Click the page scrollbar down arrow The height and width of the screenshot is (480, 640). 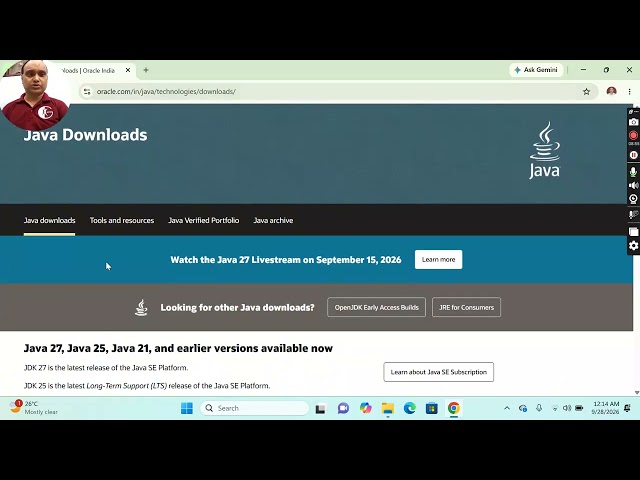click(x=637, y=393)
